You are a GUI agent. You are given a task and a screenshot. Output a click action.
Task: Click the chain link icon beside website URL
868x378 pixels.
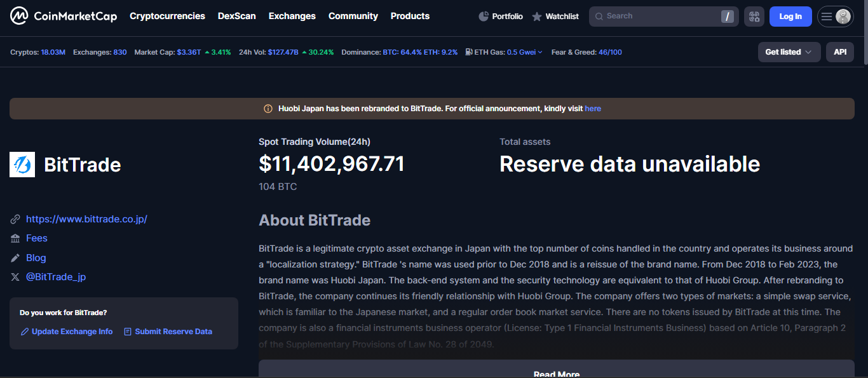pos(15,219)
